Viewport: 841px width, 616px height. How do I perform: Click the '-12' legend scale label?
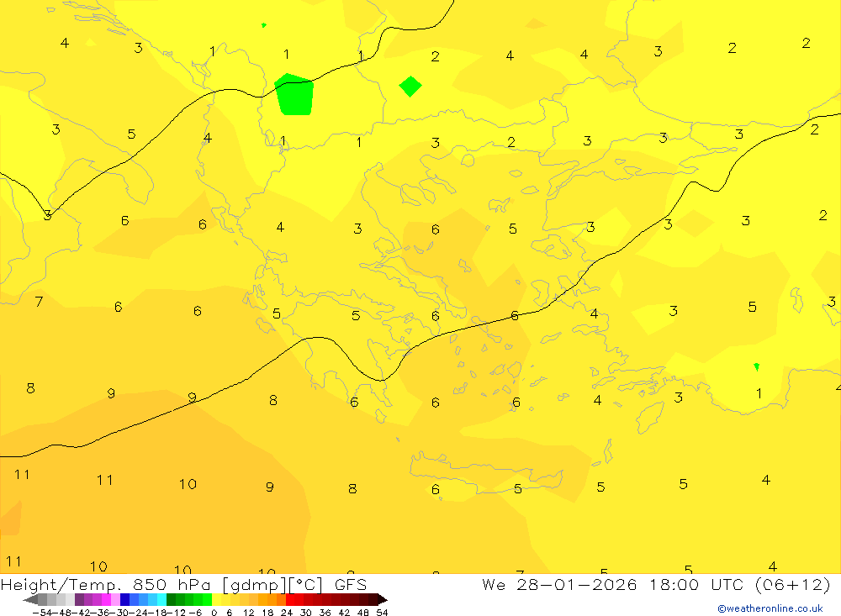coord(177,613)
